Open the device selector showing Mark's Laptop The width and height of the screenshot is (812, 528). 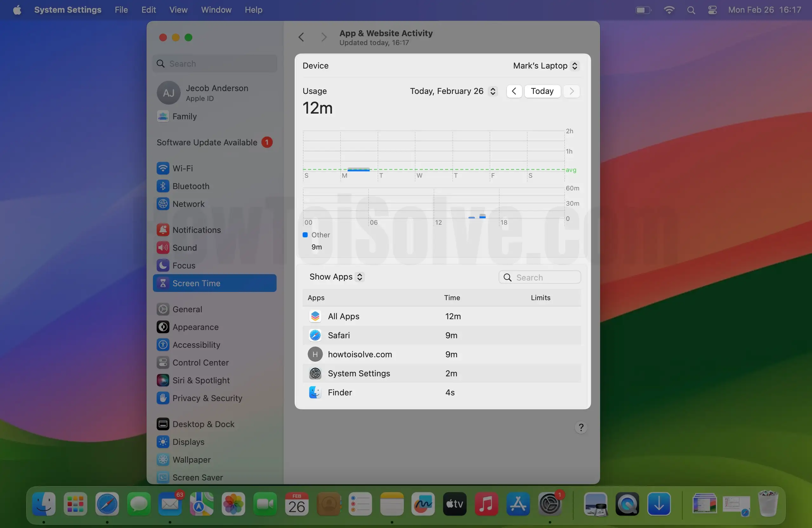tap(545, 66)
